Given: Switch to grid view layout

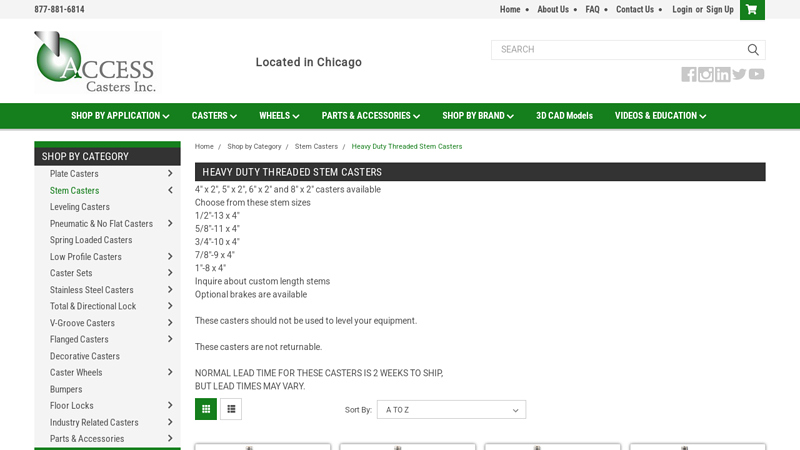Looking at the screenshot, I should coord(206,409).
